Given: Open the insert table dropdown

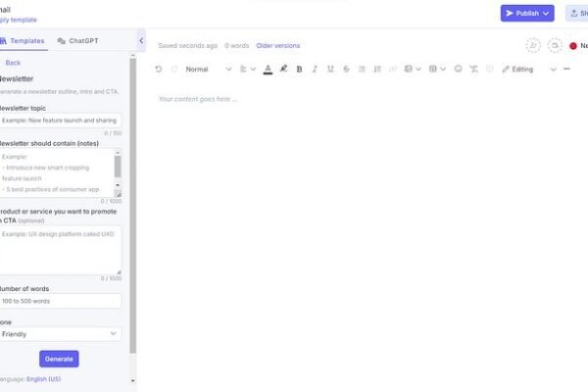Looking at the screenshot, I should (437, 69).
